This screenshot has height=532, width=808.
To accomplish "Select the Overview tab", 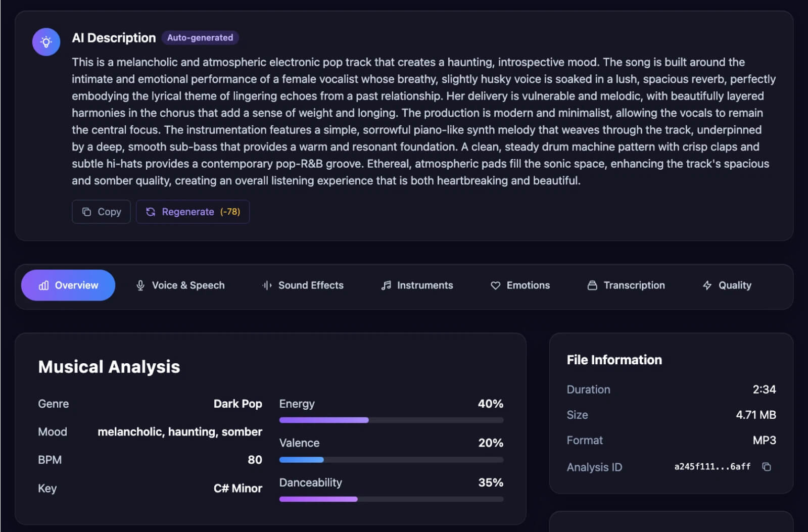I will (x=68, y=285).
